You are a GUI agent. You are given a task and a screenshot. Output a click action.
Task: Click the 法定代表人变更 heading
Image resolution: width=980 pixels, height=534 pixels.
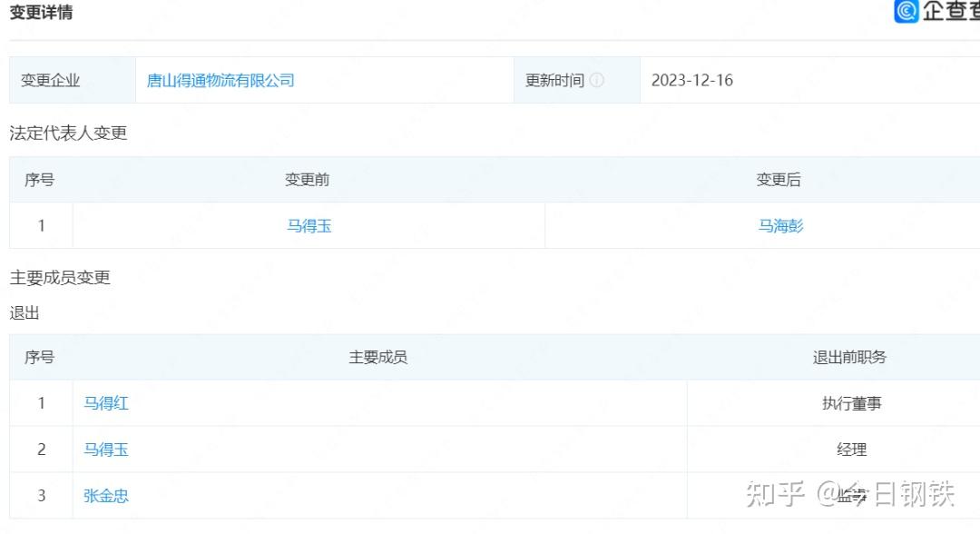click(x=68, y=133)
